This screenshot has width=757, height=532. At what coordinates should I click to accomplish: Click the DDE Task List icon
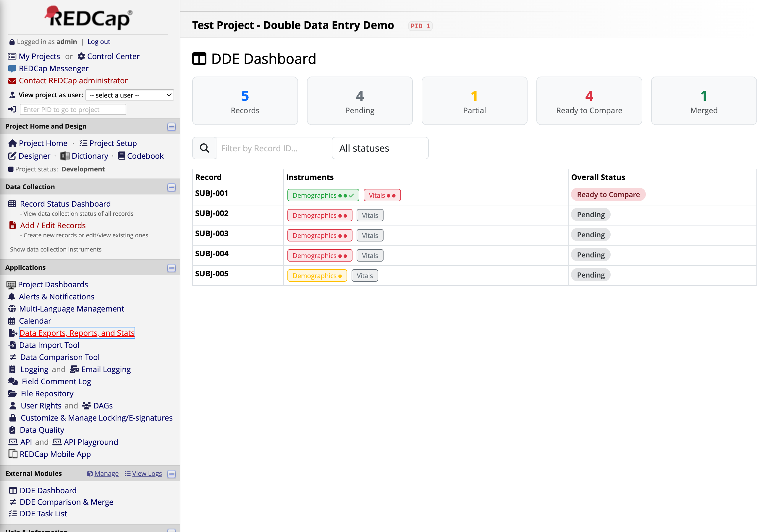tap(13, 513)
